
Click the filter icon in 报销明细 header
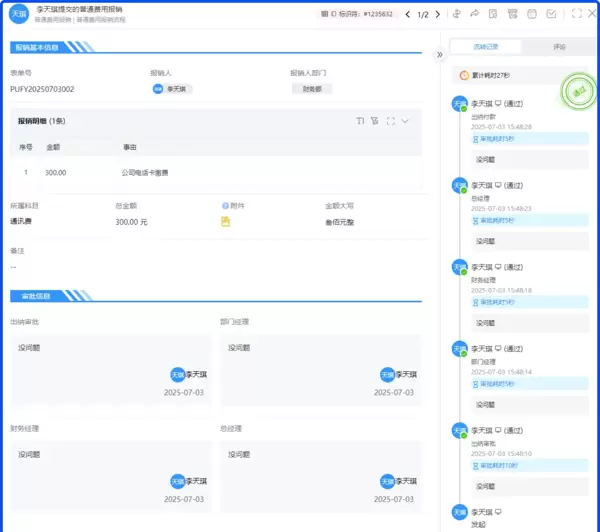coord(374,121)
